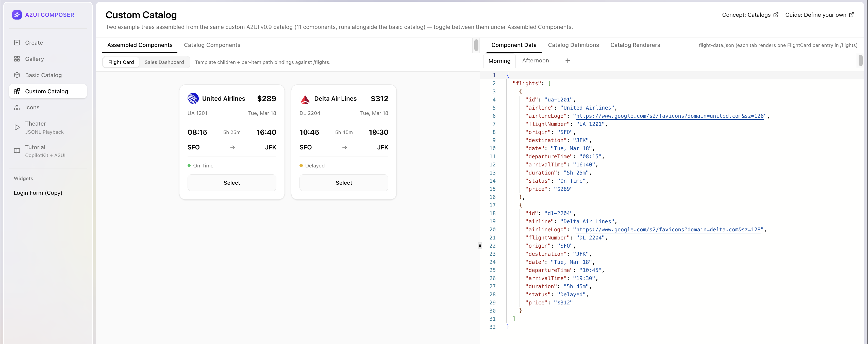The width and height of the screenshot is (868, 344).
Task: Click the Icons shapes sidebar icon
Action: 17,108
